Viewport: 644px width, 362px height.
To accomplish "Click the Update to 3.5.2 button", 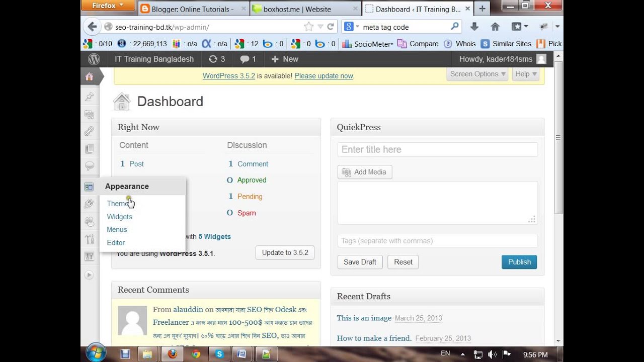I will coord(285,252).
